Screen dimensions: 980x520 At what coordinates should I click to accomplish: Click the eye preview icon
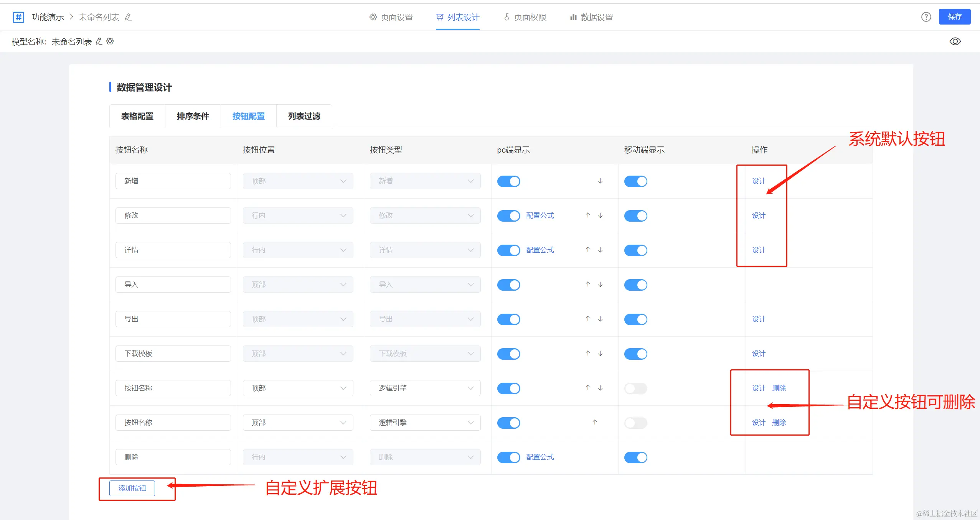(x=955, y=41)
